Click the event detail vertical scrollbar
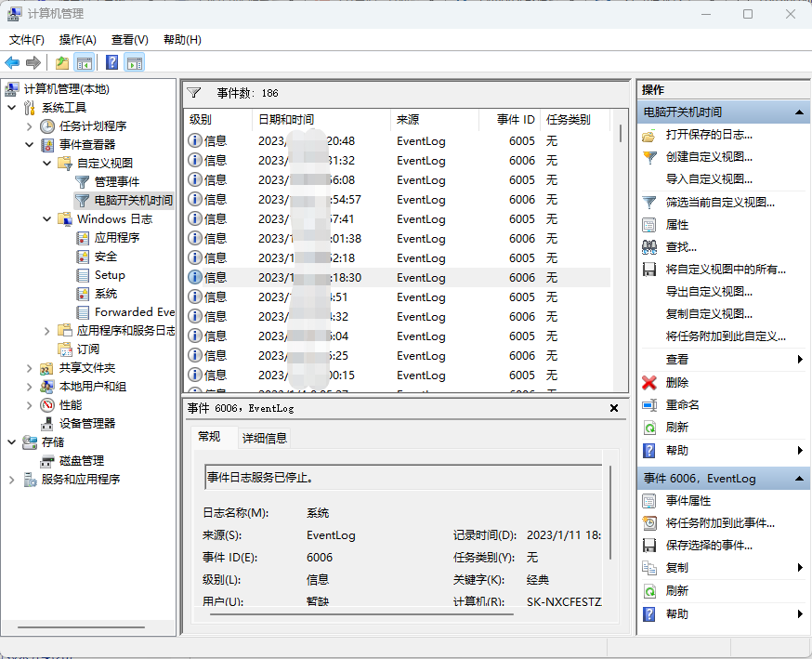Viewport: 812px width, 659px height. pos(610,513)
